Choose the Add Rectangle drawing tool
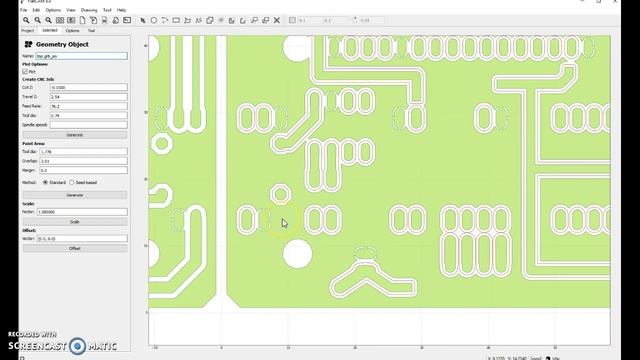This screenshot has height=360, width=640. (176, 20)
